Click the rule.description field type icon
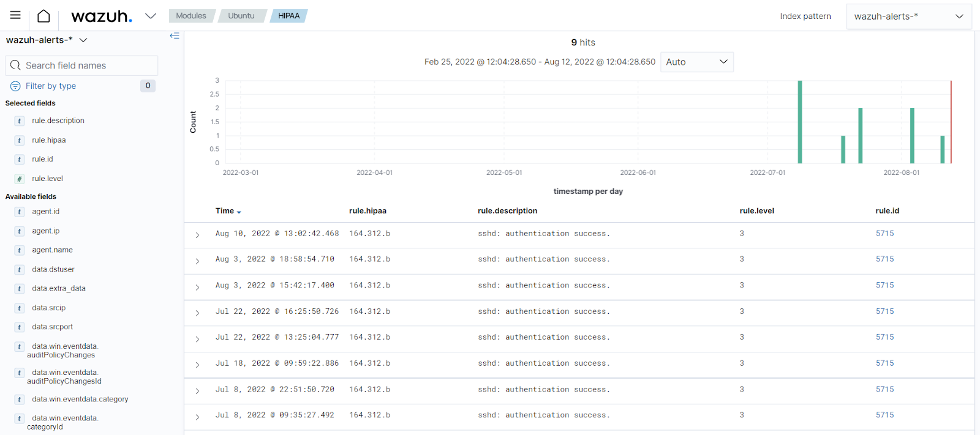The image size is (980, 435). point(20,121)
